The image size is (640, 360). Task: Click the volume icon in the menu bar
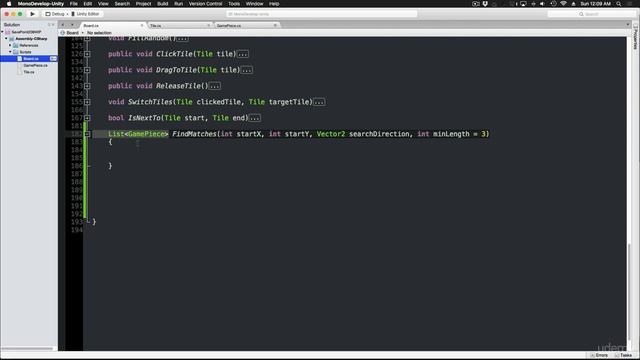[542, 4]
